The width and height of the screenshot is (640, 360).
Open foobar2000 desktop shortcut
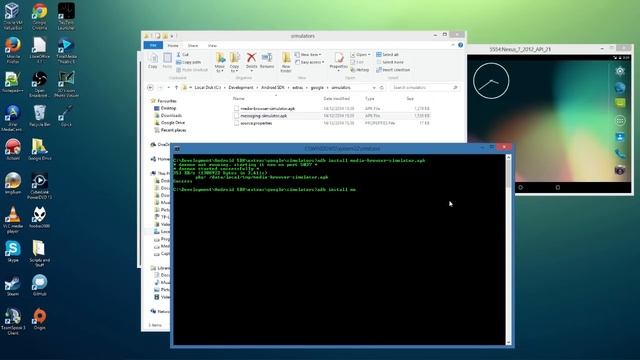39,217
